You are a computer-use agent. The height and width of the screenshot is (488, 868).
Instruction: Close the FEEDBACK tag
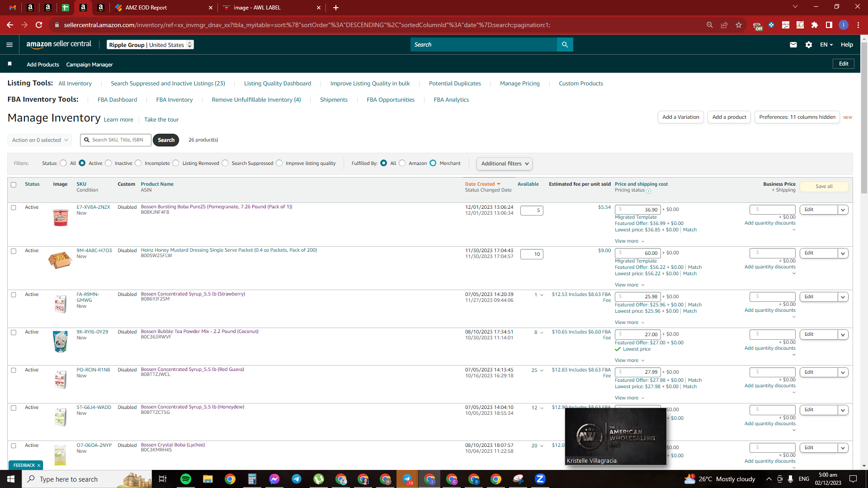(39, 465)
